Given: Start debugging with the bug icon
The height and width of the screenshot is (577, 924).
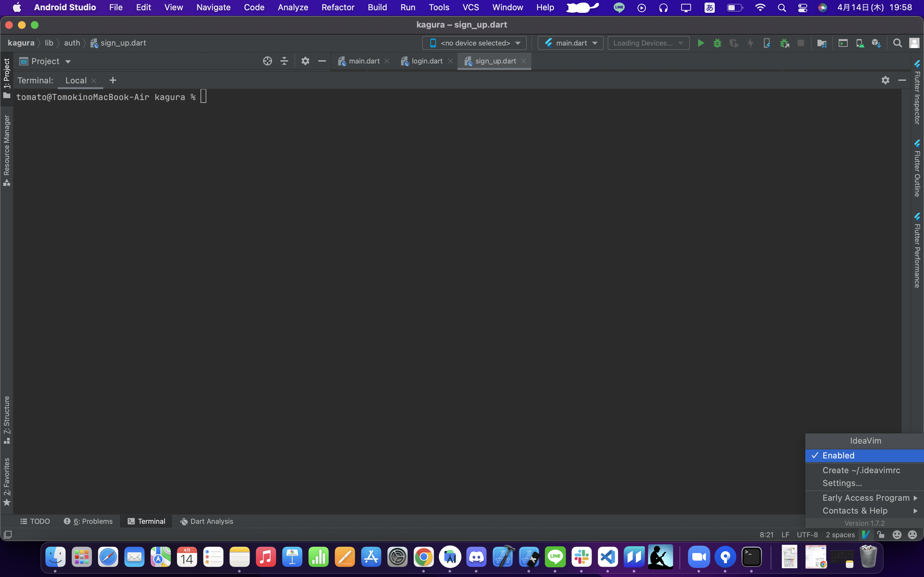Looking at the screenshot, I should tap(717, 43).
